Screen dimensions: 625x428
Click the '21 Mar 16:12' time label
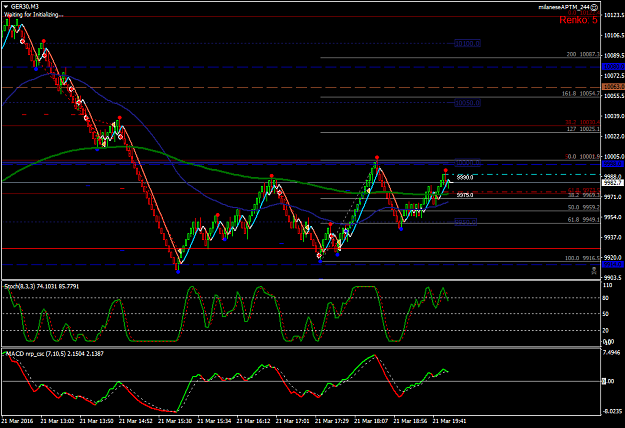pyautogui.click(x=254, y=421)
